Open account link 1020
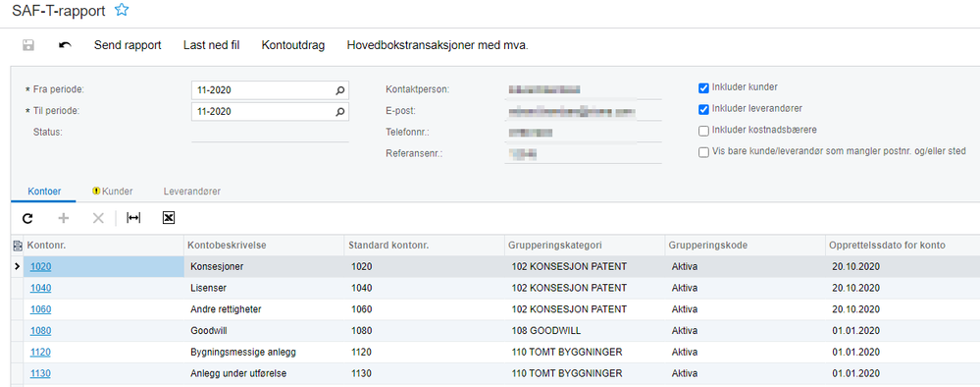This screenshot has width=980, height=387. coord(40,267)
